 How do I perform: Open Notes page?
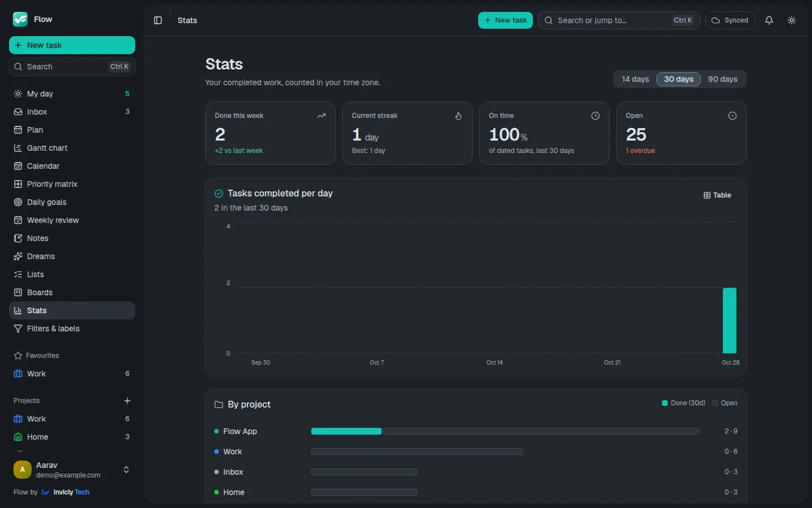pos(72,238)
